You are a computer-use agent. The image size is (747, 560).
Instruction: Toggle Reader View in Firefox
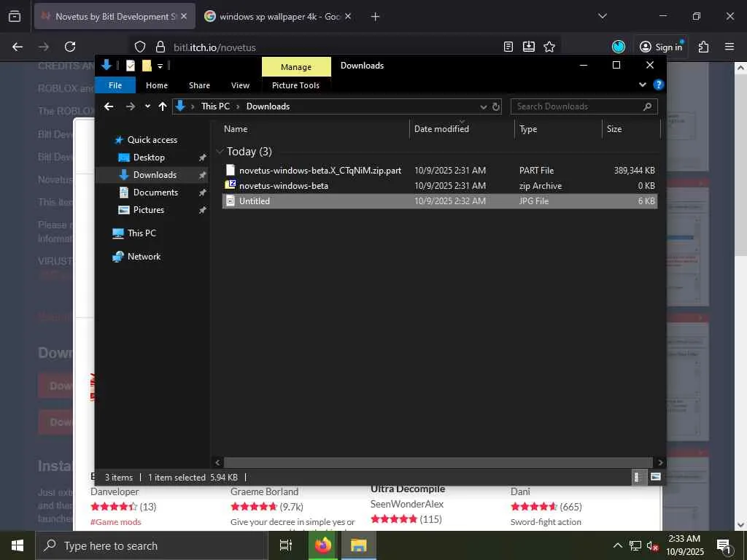pyautogui.click(x=508, y=47)
